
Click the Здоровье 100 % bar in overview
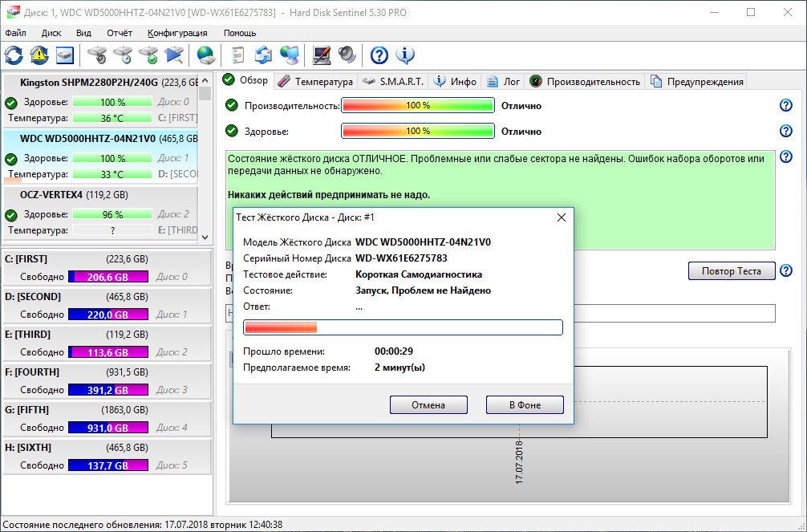coord(417,131)
